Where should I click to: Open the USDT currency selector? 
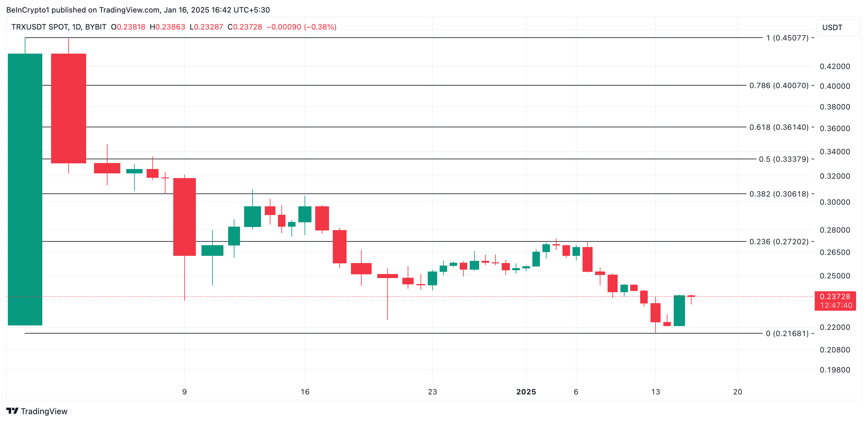(x=837, y=27)
